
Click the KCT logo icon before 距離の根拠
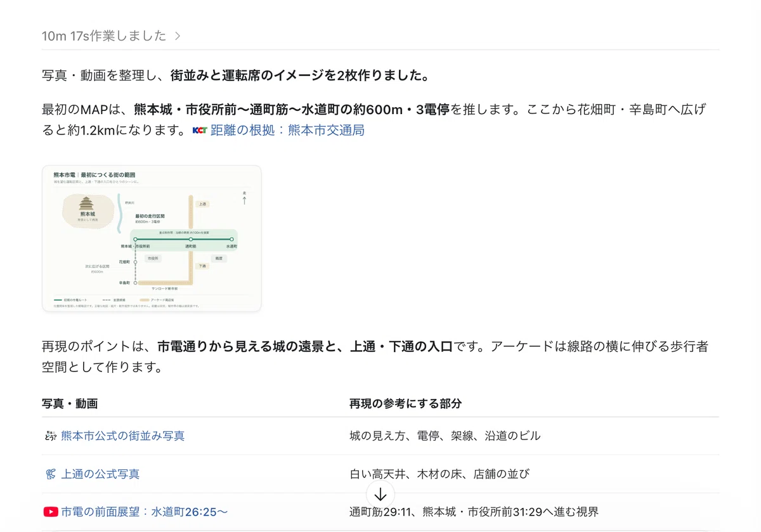point(200,131)
